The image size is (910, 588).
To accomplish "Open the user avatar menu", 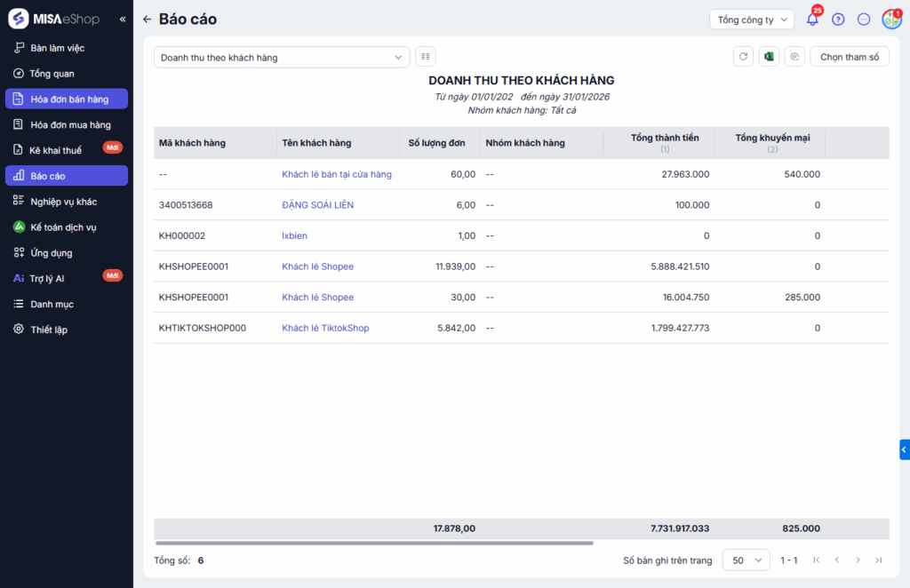I will (x=891, y=20).
